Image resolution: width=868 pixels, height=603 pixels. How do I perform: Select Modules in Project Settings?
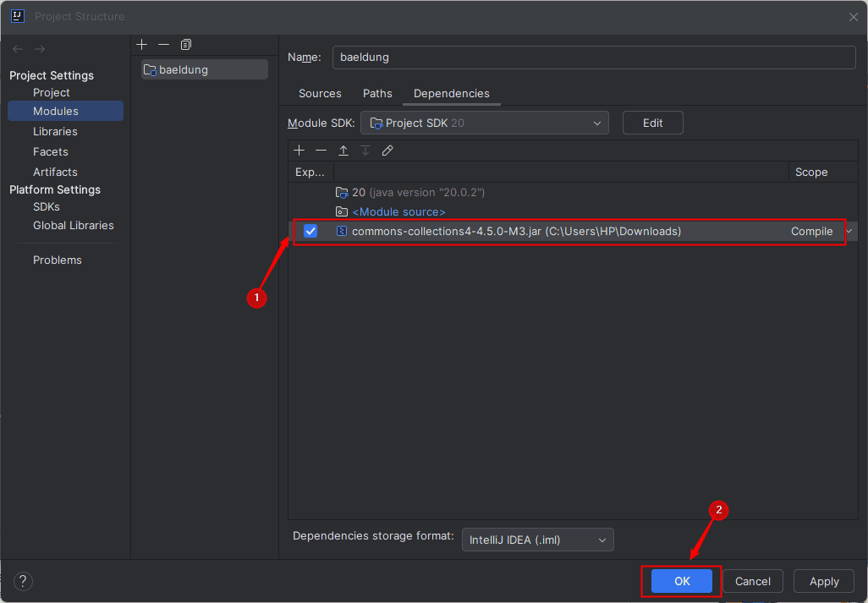65,111
